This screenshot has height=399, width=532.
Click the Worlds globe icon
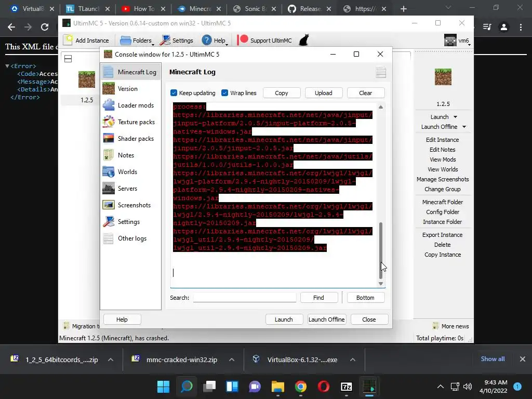coord(109,171)
